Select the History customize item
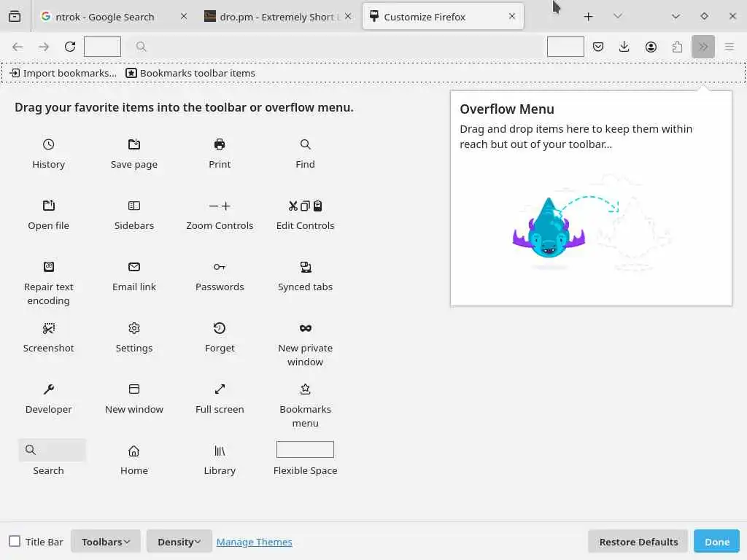The image size is (747, 560). (x=48, y=154)
